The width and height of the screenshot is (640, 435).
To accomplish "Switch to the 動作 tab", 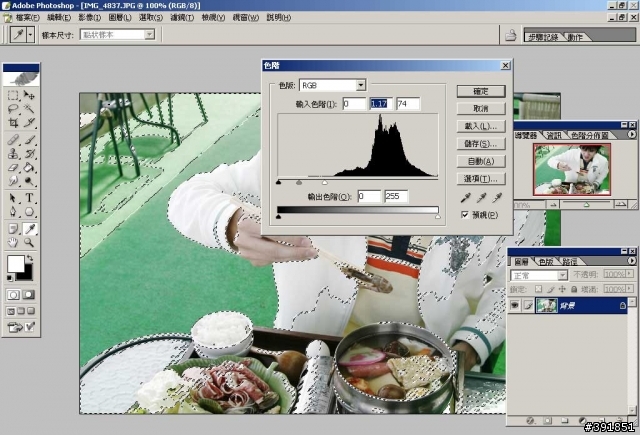I will pyautogui.click(x=575, y=37).
